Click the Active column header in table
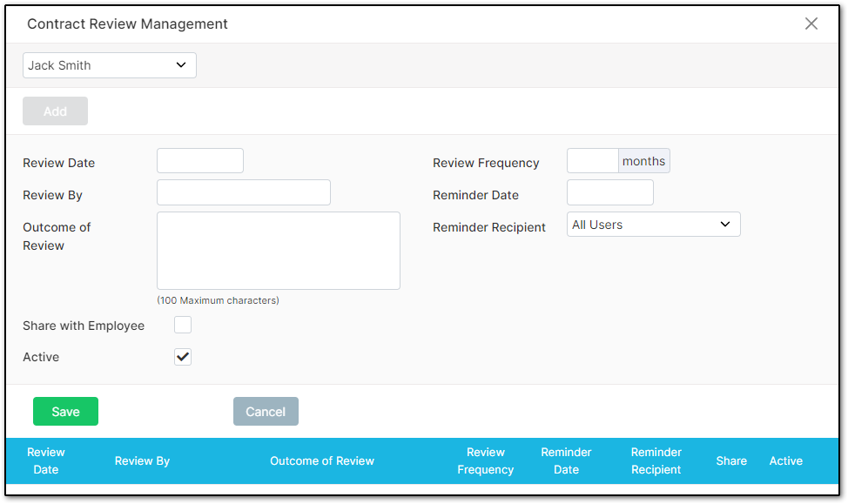 (786, 460)
